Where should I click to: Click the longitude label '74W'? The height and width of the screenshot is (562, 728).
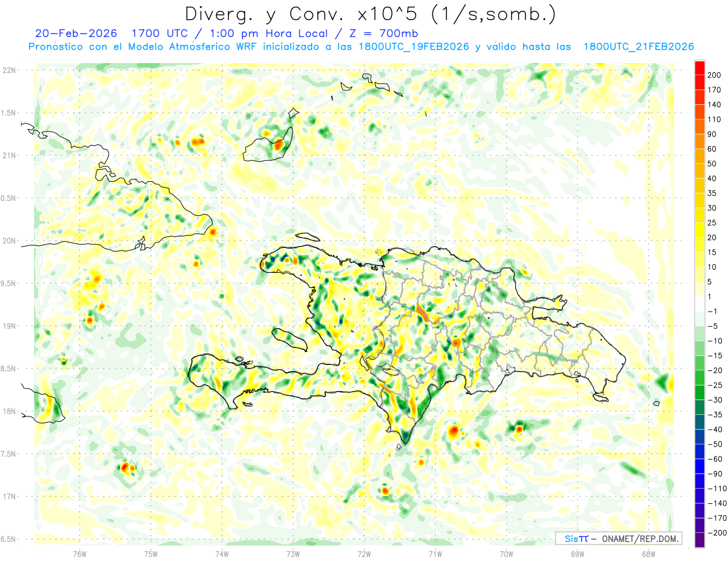pos(221,554)
